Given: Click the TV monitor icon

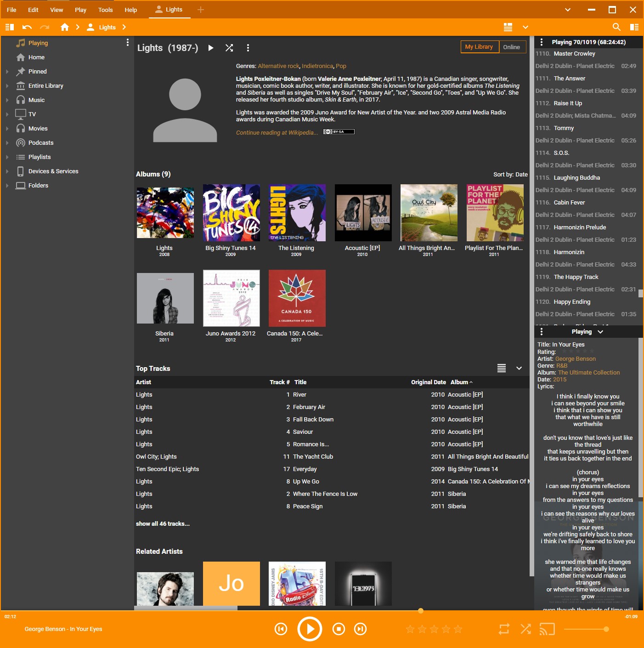Looking at the screenshot, I should pyautogui.click(x=21, y=114).
